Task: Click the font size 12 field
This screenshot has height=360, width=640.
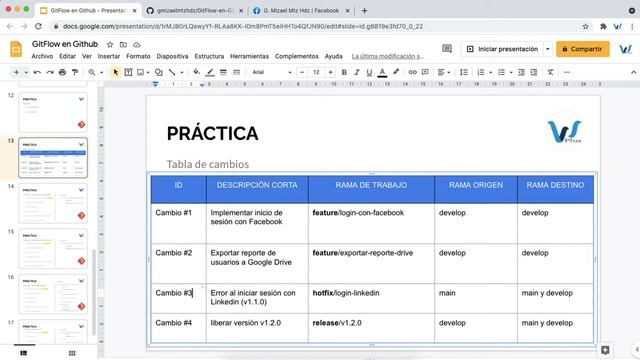Action: [316, 72]
